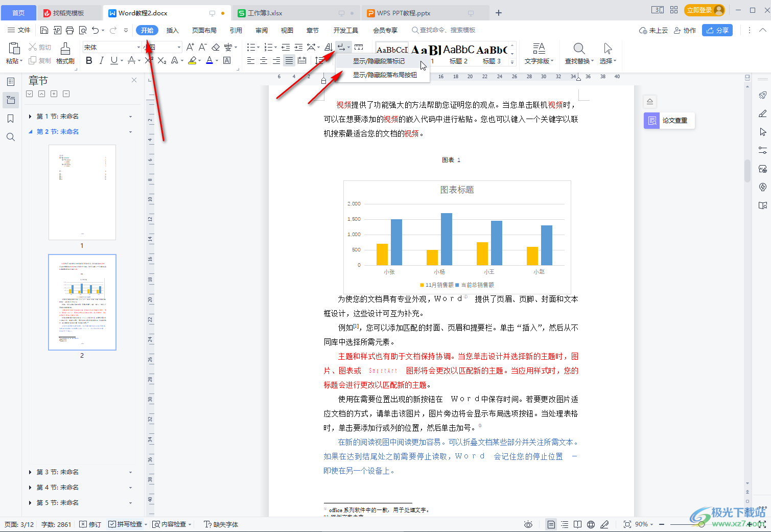The height and width of the screenshot is (532, 771).
Task: Apply subscript formatting
Action: 162,60
